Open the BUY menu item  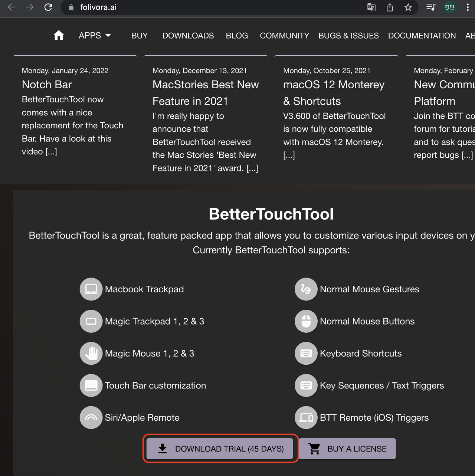(x=140, y=36)
